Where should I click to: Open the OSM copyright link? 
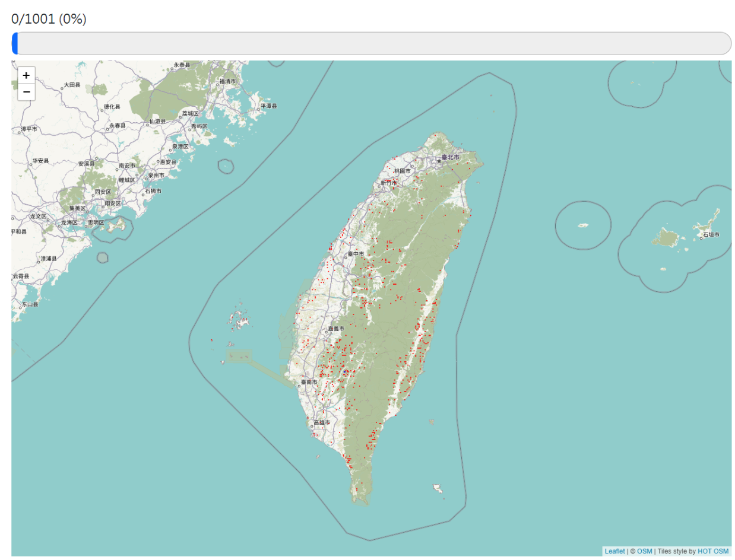point(644,551)
